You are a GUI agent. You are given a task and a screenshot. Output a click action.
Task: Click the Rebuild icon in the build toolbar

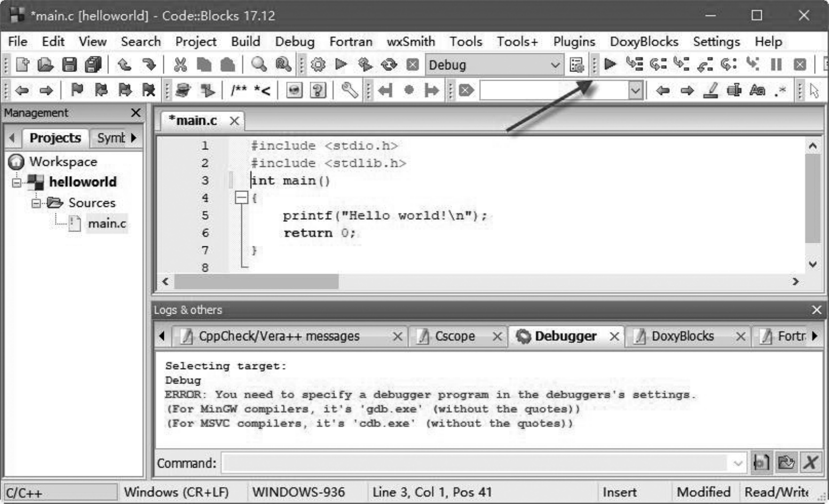pyautogui.click(x=389, y=65)
